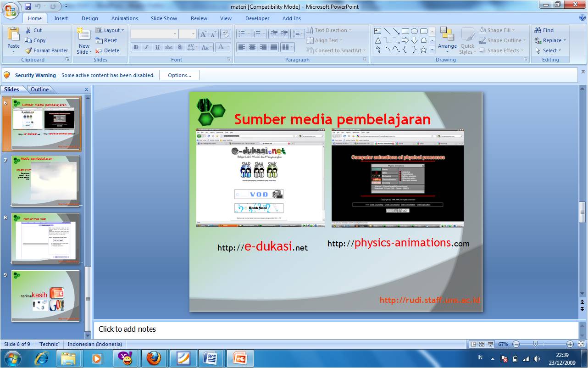Viewport: 588px width, 368px height.
Task: Click the Align Text button
Action: (x=324, y=40)
